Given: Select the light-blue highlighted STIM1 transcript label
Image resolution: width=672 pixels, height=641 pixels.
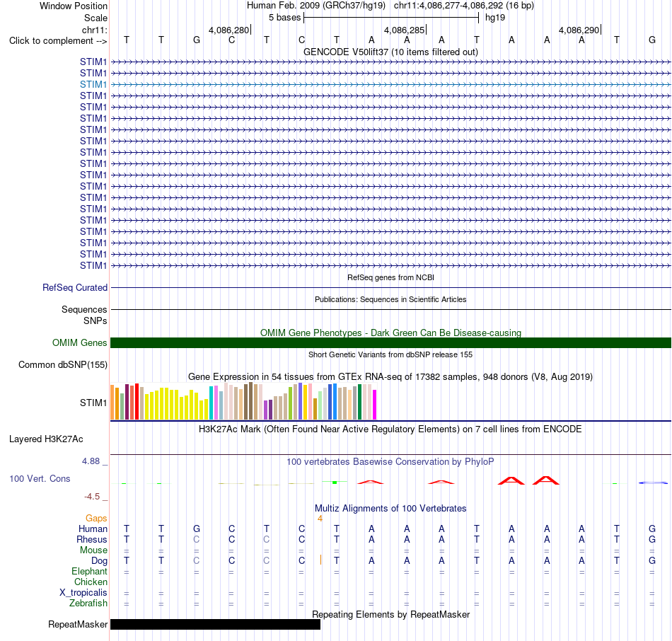Looking at the screenshot, I should pos(93,84).
